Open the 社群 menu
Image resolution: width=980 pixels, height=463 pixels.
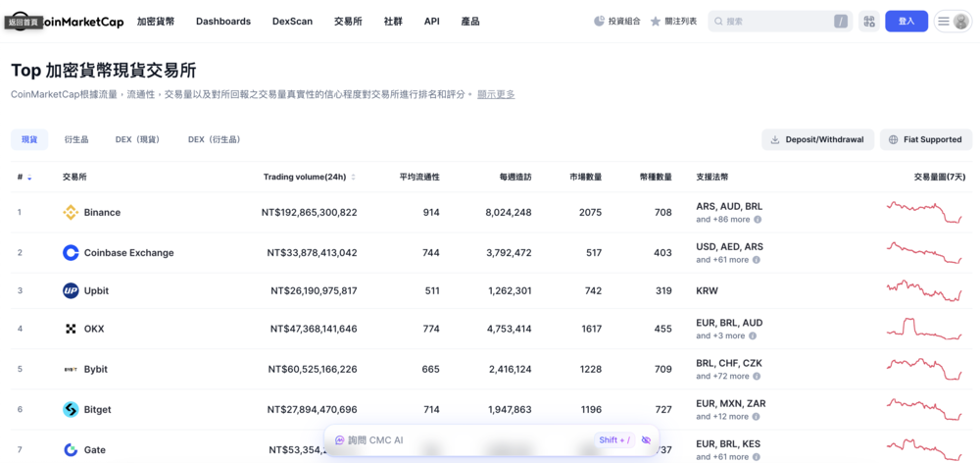point(393,22)
